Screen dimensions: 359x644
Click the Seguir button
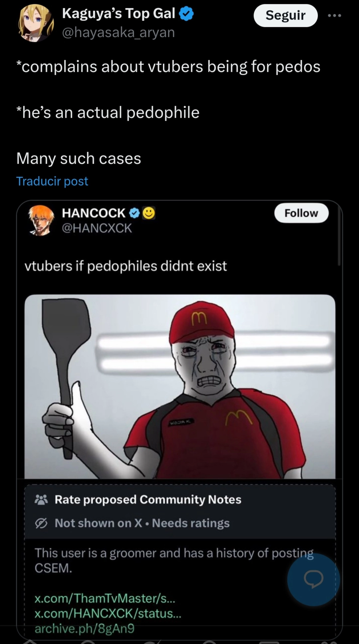(286, 15)
